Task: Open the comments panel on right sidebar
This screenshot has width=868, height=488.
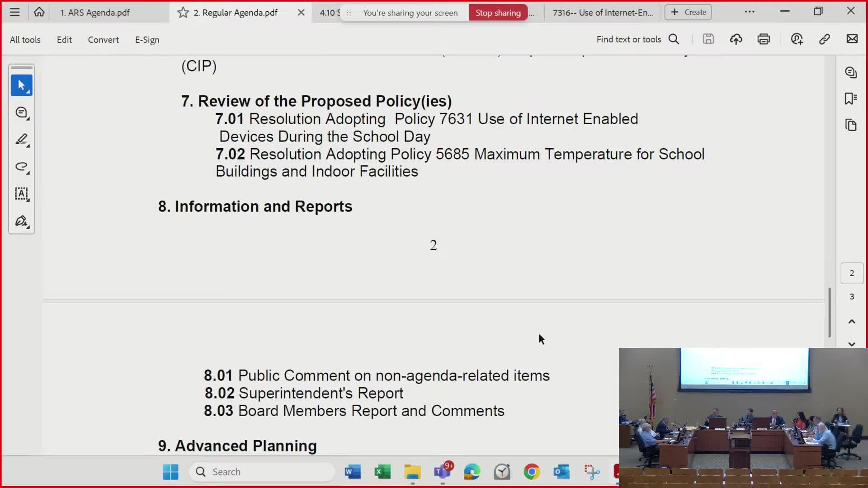Action: click(851, 72)
